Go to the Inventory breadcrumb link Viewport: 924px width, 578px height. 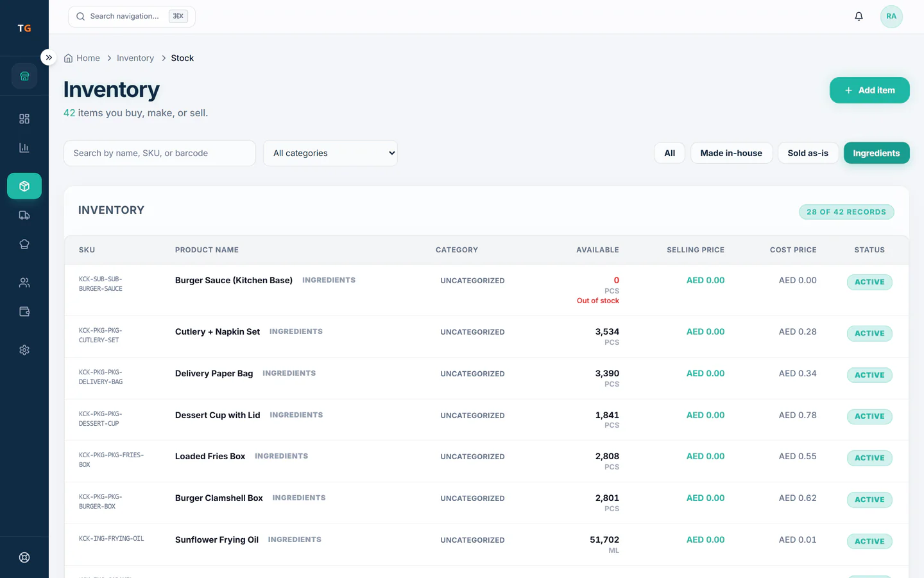[135, 58]
